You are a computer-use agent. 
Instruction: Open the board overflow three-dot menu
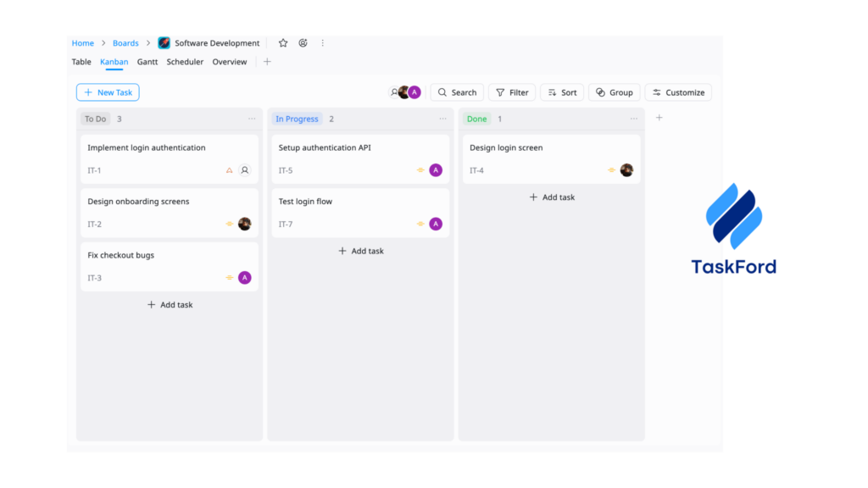[322, 42]
